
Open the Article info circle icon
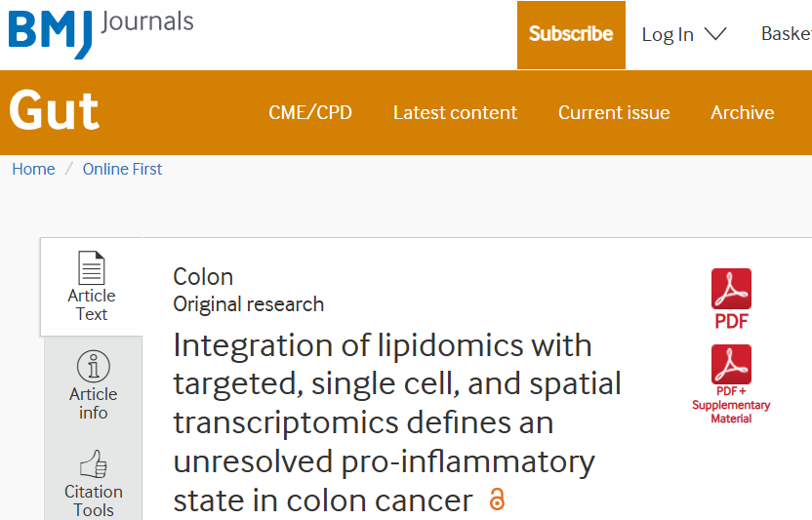pos(94,366)
